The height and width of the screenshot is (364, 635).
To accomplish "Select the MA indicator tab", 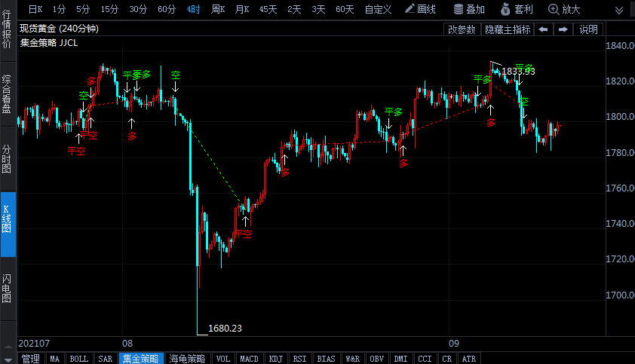I will 54,359.
